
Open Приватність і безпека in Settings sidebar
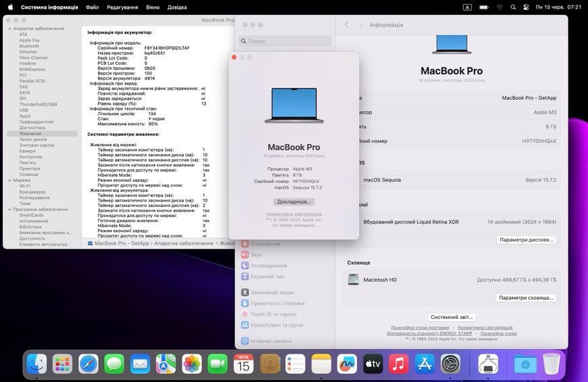click(x=278, y=303)
